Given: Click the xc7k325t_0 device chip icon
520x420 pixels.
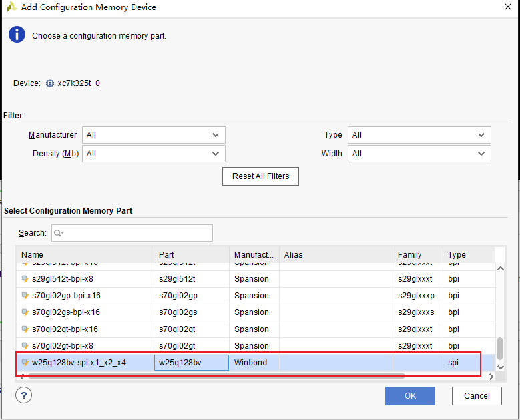Looking at the screenshot, I should coord(50,83).
